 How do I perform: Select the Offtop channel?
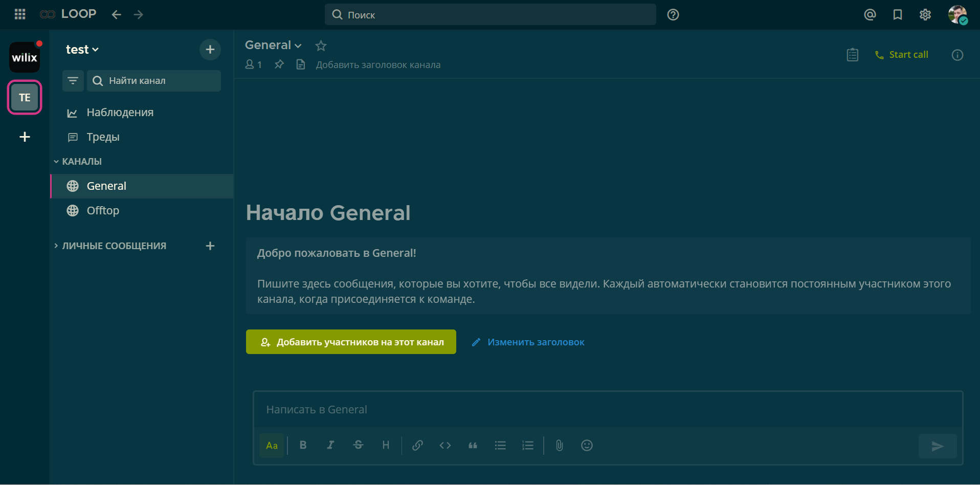pyautogui.click(x=103, y=210)
